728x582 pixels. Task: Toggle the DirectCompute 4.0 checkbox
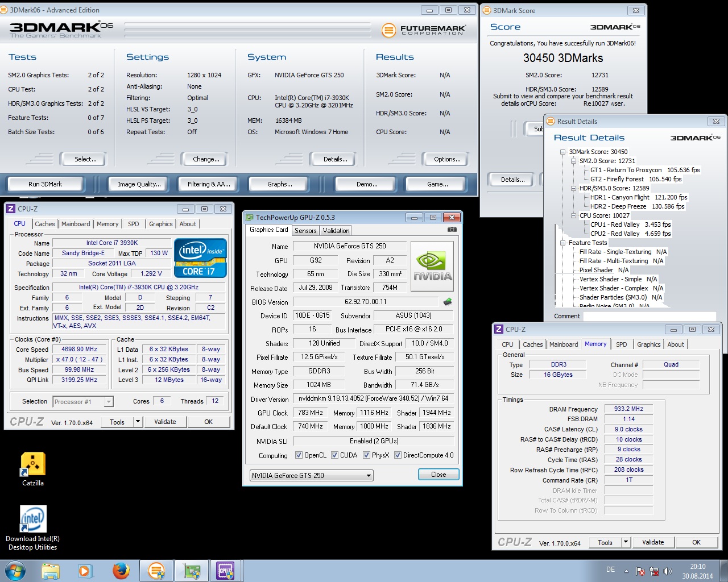coord(398,455)
